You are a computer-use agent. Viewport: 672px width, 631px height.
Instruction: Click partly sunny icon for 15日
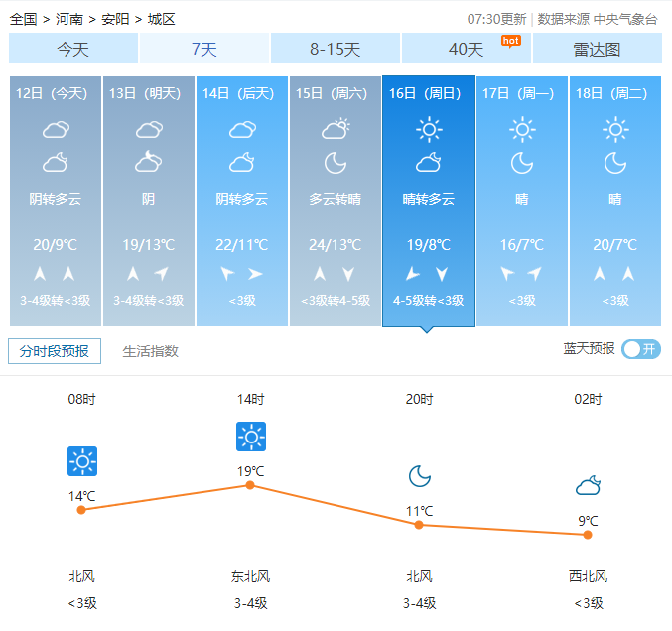[336, 129]
